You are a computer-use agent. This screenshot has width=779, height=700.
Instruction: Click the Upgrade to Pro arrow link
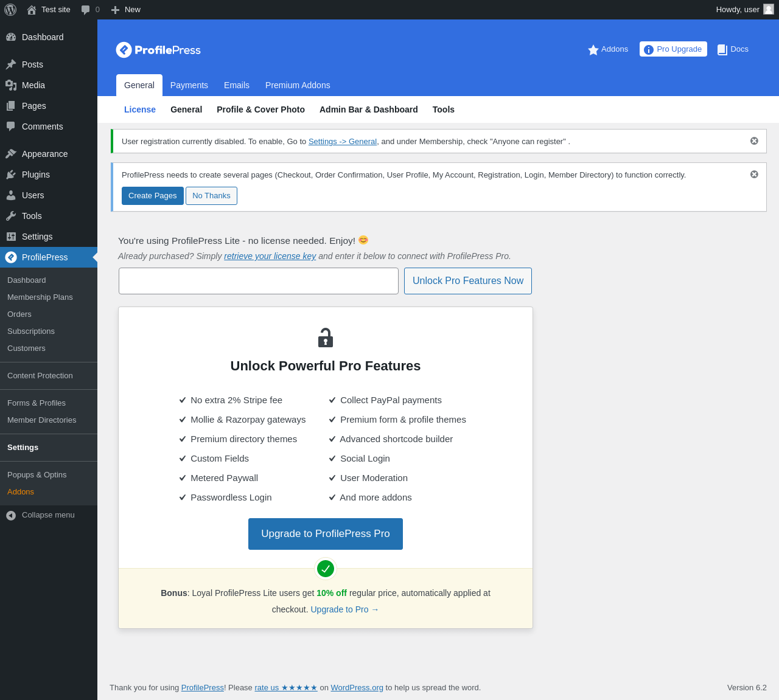point(345,609)
